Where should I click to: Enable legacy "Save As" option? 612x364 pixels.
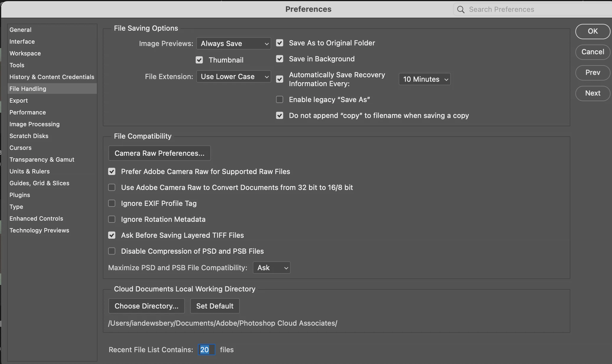279,100
